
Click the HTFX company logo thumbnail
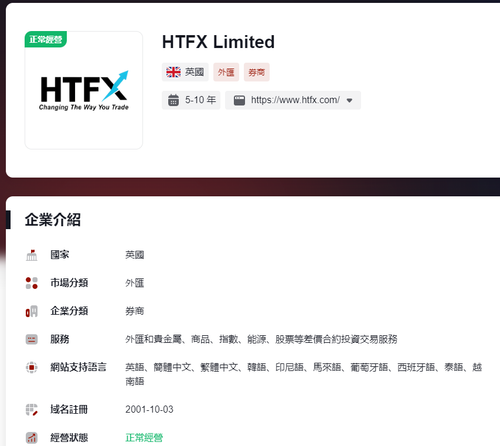pos(84,90)
